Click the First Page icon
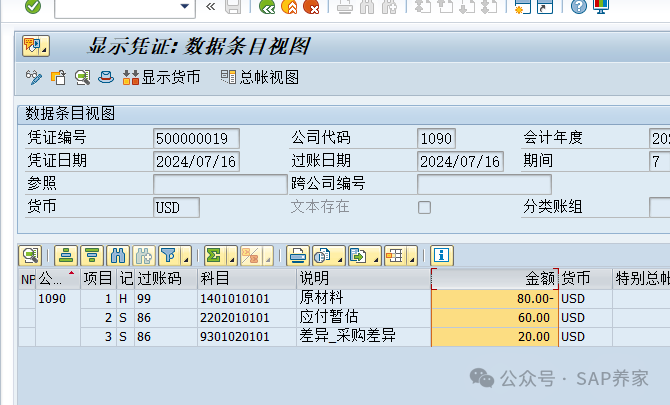670x405 pixels. [x=423, y=6]
